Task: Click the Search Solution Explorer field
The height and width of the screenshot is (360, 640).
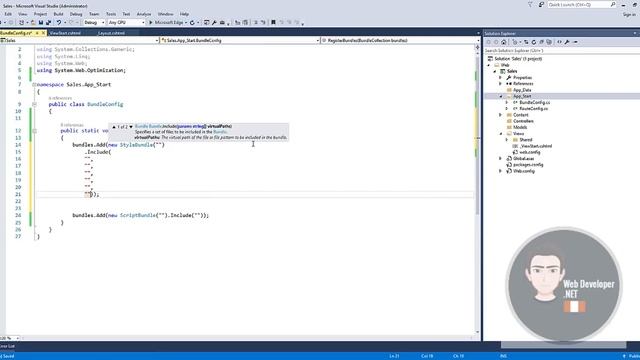Action: (x=561, y=51)
